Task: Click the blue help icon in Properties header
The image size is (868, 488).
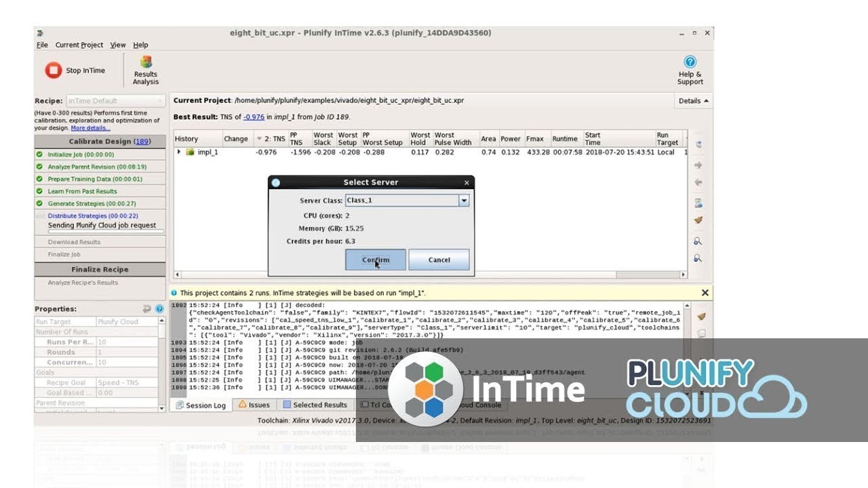Action: 159,309
